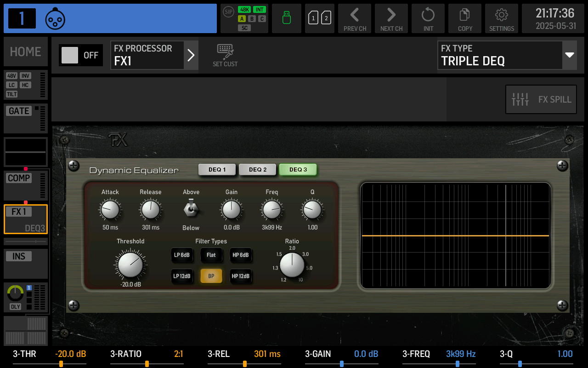Enable the BP filter type button
This screenshot has width=588, height=368.
click(211, 276)
